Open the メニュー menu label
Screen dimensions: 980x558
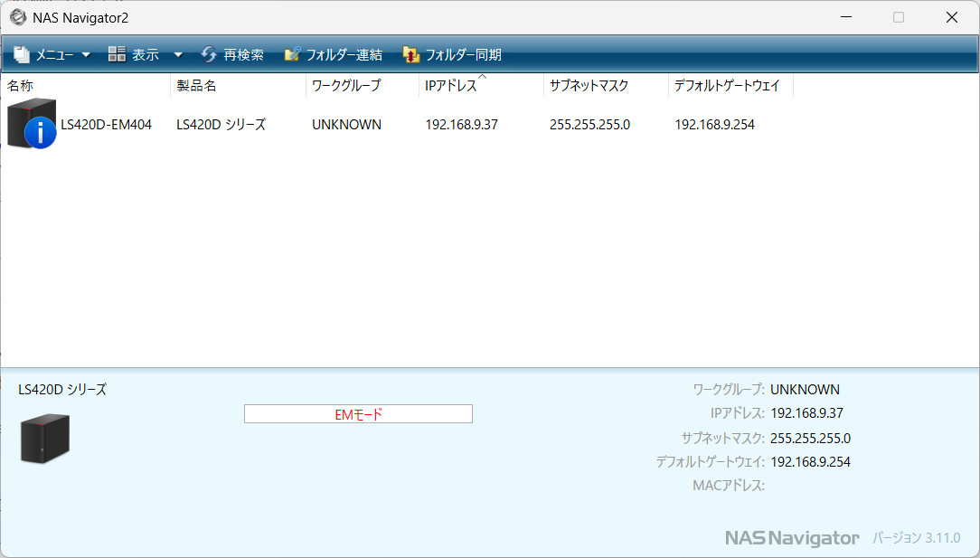(x=54, y=55)
